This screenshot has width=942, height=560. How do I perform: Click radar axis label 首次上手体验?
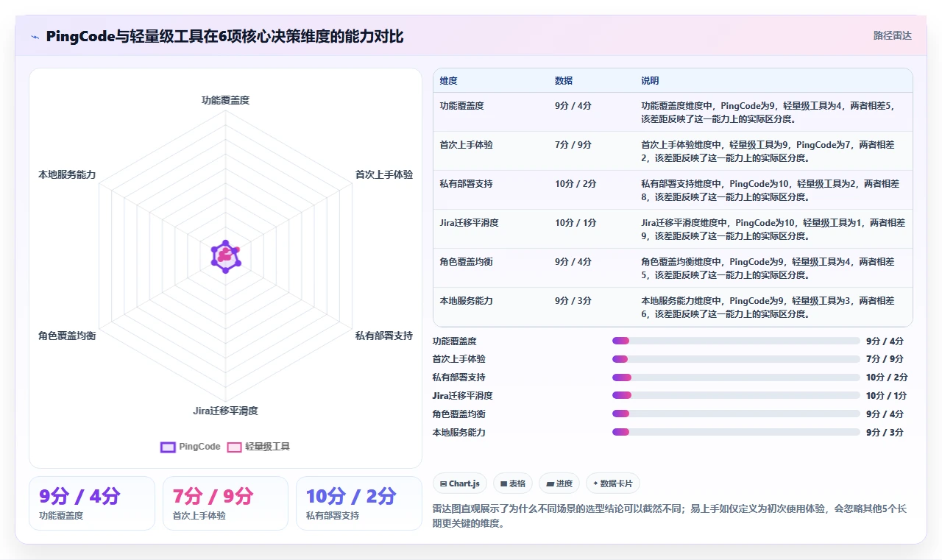[384, 175]
